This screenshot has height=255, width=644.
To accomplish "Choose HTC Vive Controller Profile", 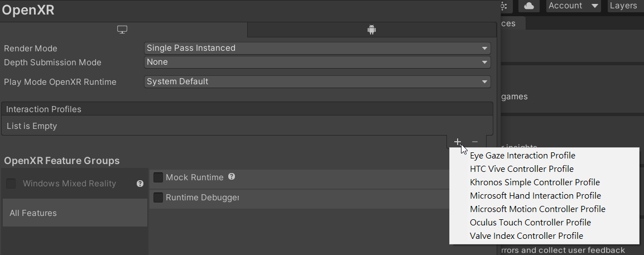I will pos(544,169).
